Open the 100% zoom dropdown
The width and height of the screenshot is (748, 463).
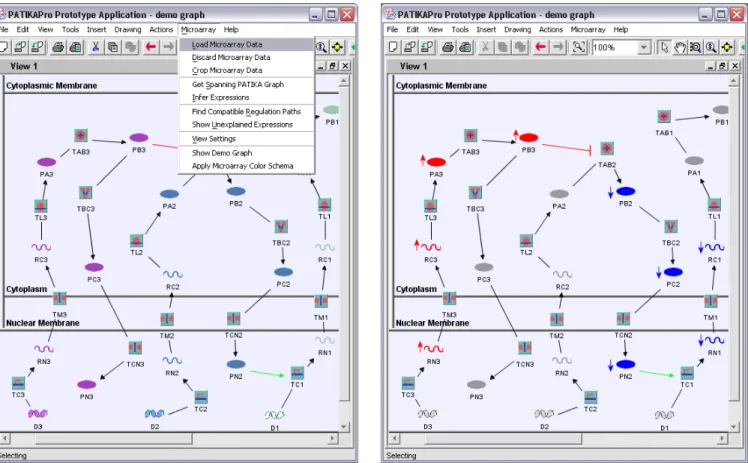point(644,47)
